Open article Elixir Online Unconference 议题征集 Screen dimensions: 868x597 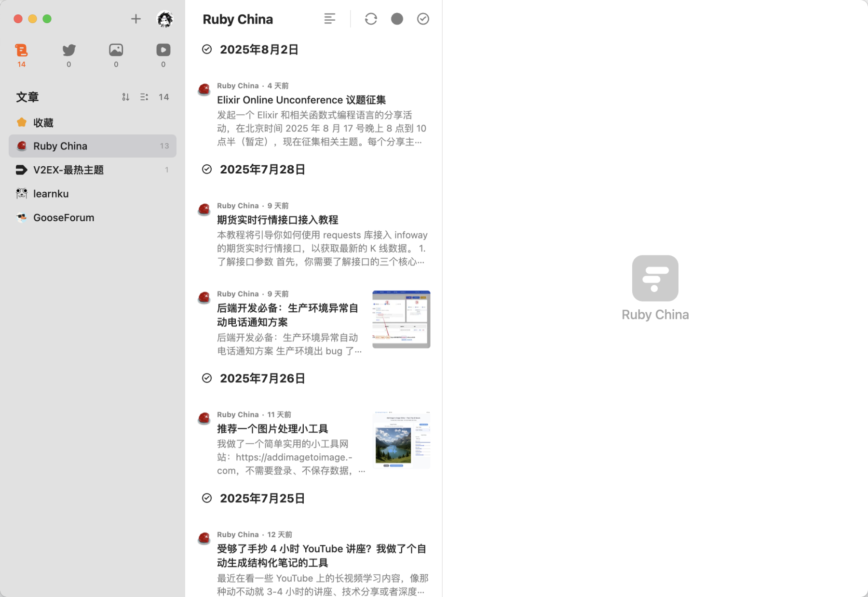(x=313, y=114)
